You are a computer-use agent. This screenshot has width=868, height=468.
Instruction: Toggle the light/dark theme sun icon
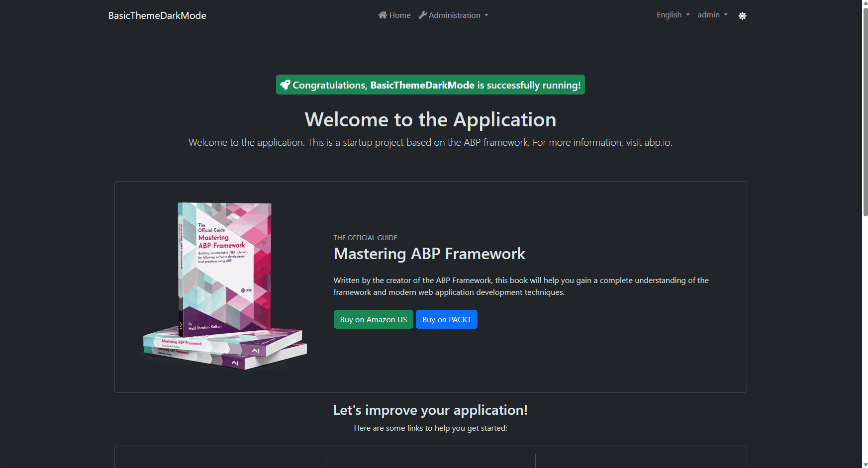(x=742, y=16)
